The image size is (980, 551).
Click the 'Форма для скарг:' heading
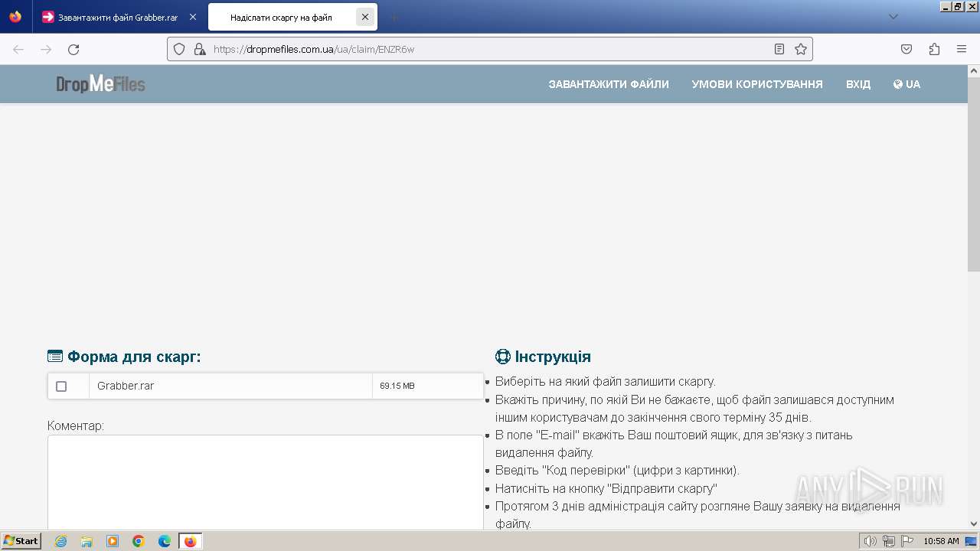click(x=124, y=357)
